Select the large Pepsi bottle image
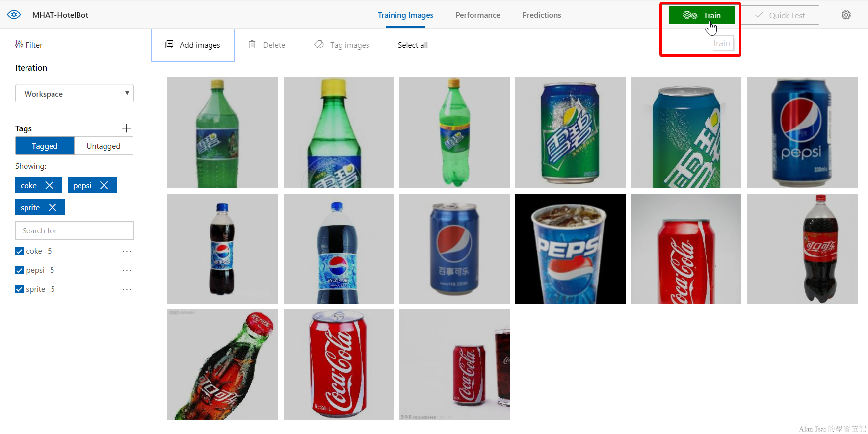 point(339,249)
